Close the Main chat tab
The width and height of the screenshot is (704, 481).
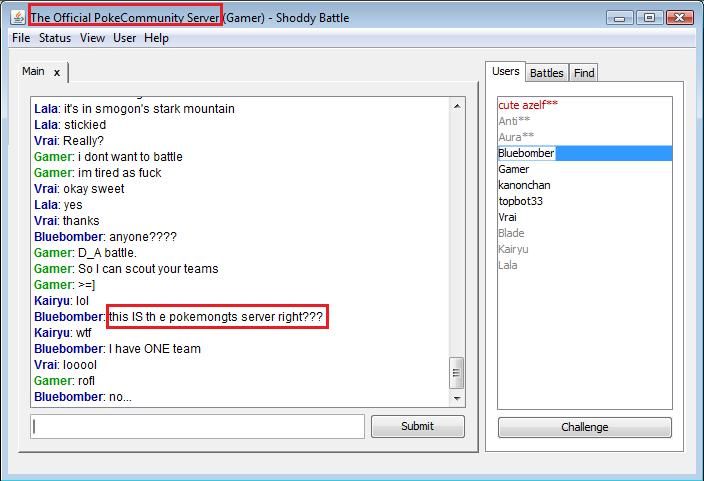pos(57,72)
